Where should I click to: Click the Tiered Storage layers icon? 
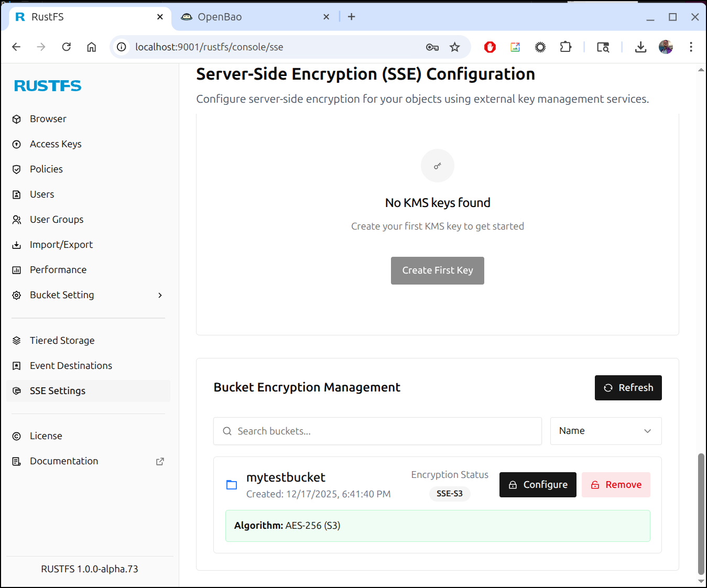(x=17, y=341)
